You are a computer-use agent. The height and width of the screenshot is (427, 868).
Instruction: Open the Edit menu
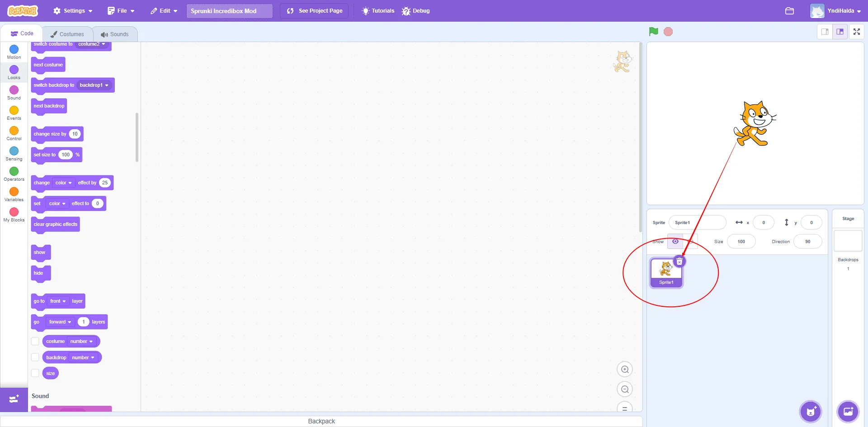click(x=164, y=11)
